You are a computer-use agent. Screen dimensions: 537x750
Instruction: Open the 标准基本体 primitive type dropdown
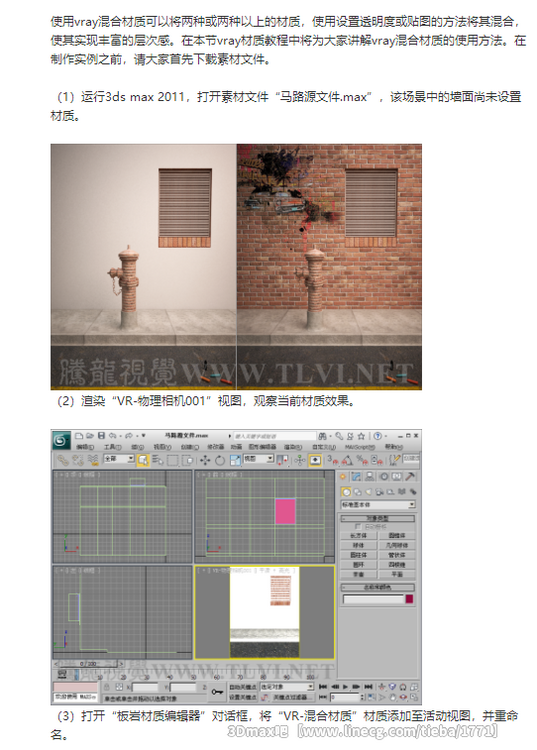tap(378, 505)
